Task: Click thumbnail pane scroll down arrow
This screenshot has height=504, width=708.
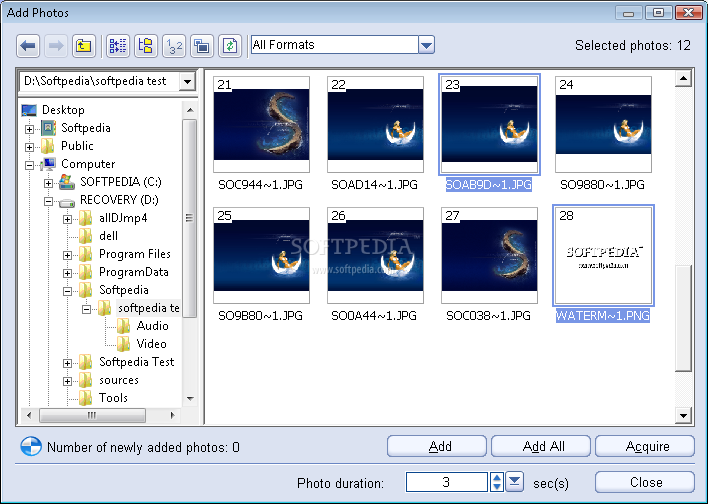Action: (683, 415)
